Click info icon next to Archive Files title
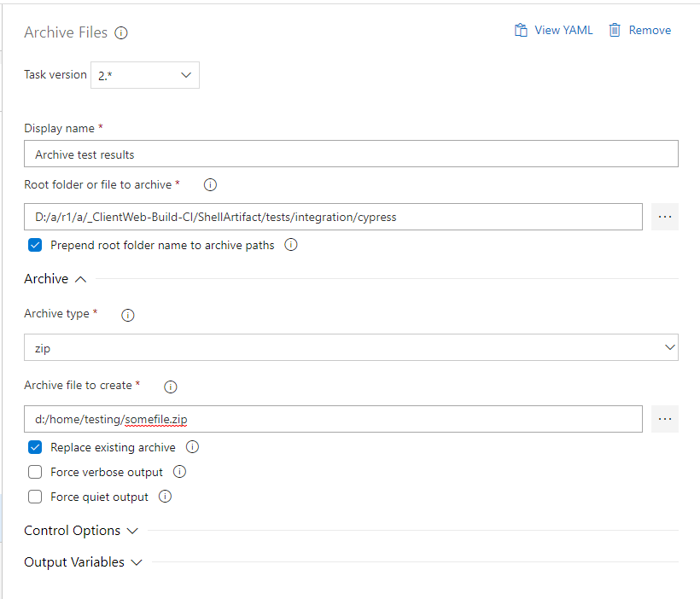The height and width of the screenshot is (599, 700). click(121, 33)
